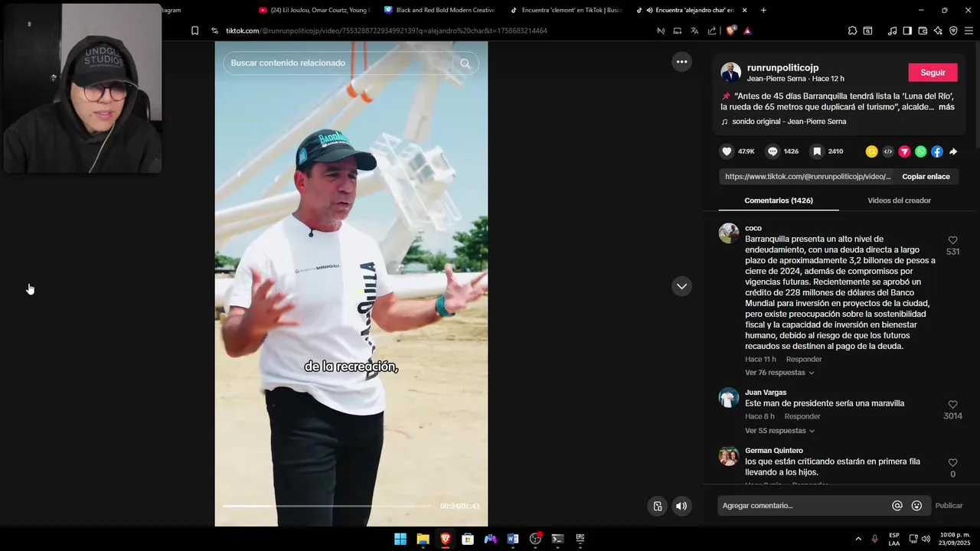Mute the video sound with the speaker button
The height and width of the screenshot is (551, 980).
(x=681, y=506)
